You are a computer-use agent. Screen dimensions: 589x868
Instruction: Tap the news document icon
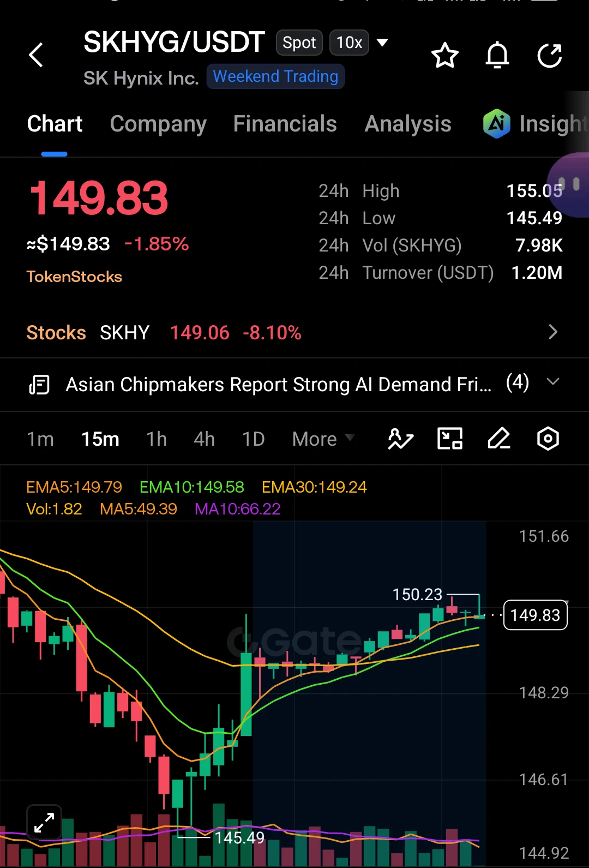click(x=39, y=385)
